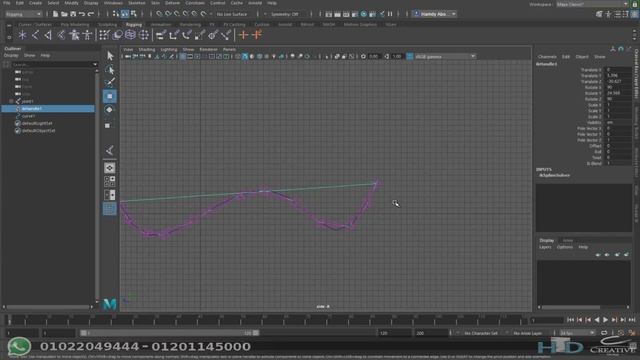This screenshot has width=640, height=360.
Task: Choose the Lasso Select tool
Action: pyautogui.click(x=110, y=69)
